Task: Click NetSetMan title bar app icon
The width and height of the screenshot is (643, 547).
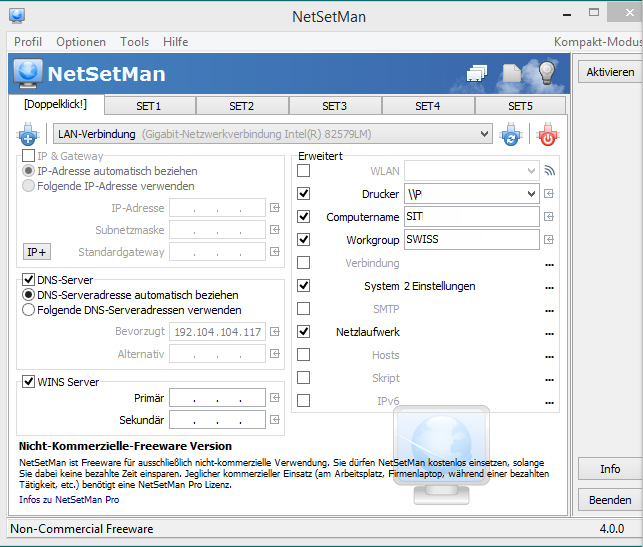Action: click(x=17, y=16)
